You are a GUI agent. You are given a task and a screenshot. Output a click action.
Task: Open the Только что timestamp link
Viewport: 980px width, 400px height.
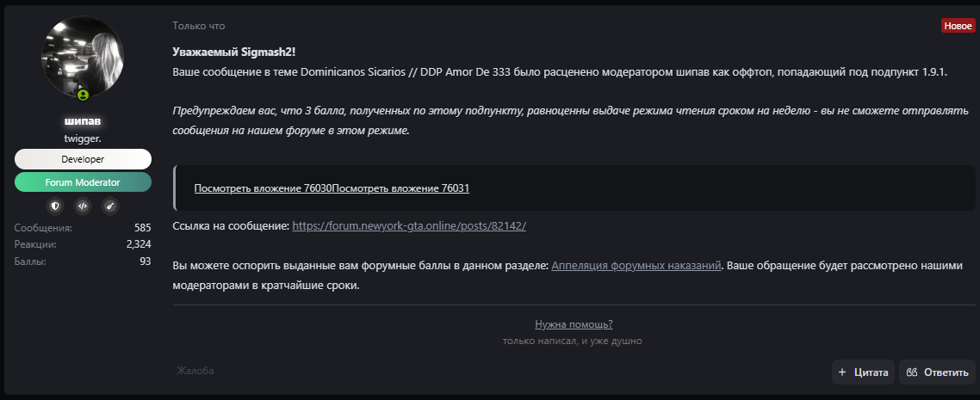tap(199, 26)
